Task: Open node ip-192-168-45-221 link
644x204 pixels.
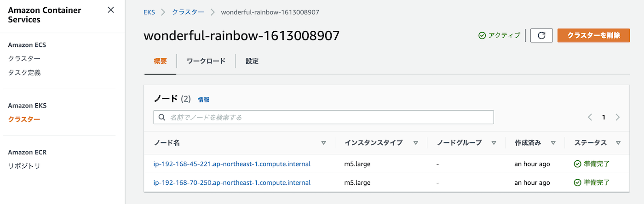Action: (232, 164)
